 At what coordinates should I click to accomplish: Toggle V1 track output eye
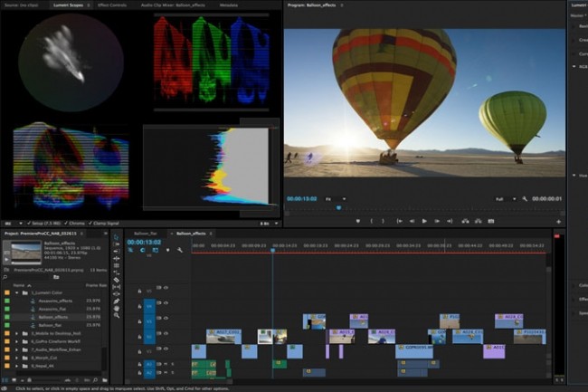click(166, 349)
